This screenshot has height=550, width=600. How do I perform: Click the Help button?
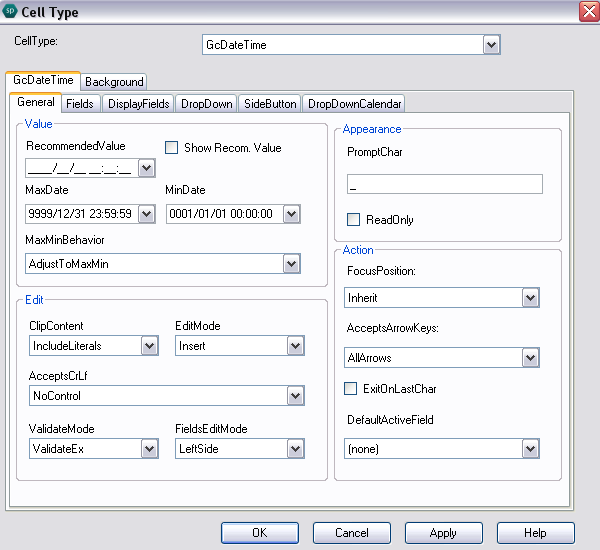[535, 533]
